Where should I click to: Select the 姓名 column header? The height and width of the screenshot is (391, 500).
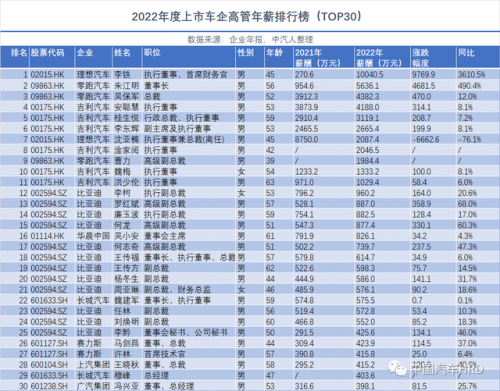click(x=122, y=53)
